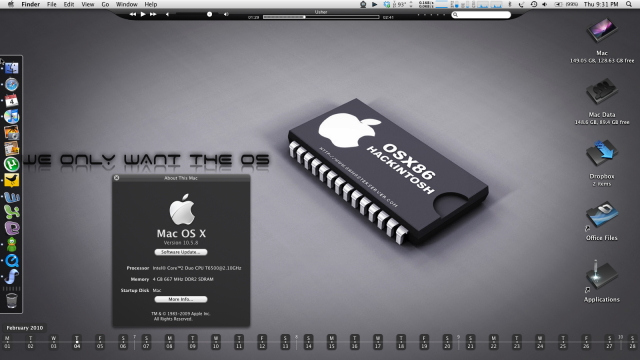Click the Software Update button
The image size is (640, 360).
click(181, 252)
